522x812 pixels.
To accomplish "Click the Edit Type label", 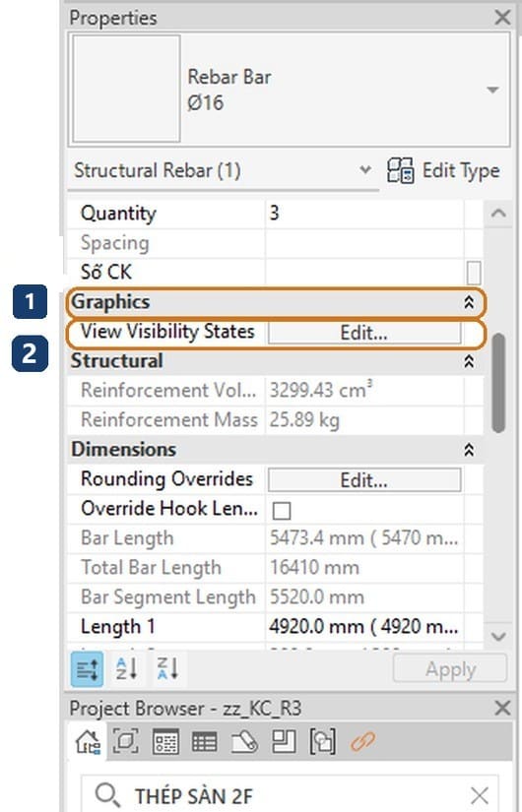I will pyautogui.click(x=461, y=170).
